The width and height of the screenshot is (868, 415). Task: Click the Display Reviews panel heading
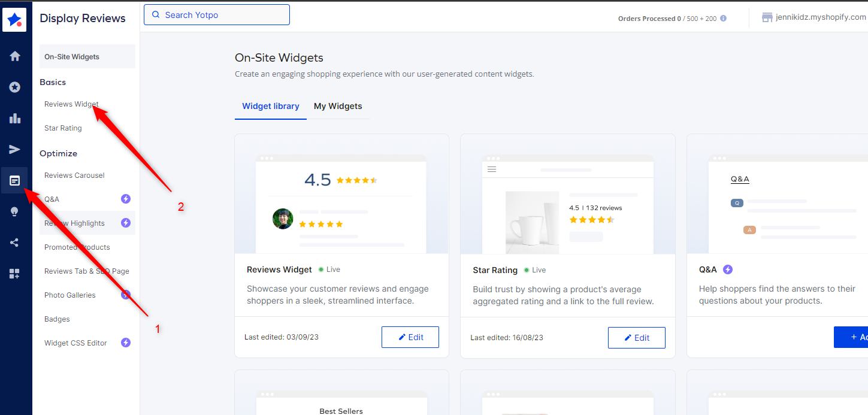pyautogui.click(x=83, y=19)
